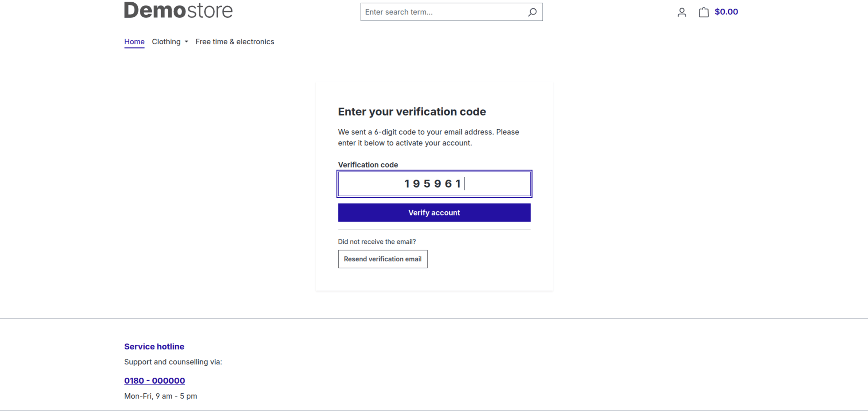Call the 0180 - 000000 hotline link
Screen dimensions: 868x411
[x=154, y=381]
